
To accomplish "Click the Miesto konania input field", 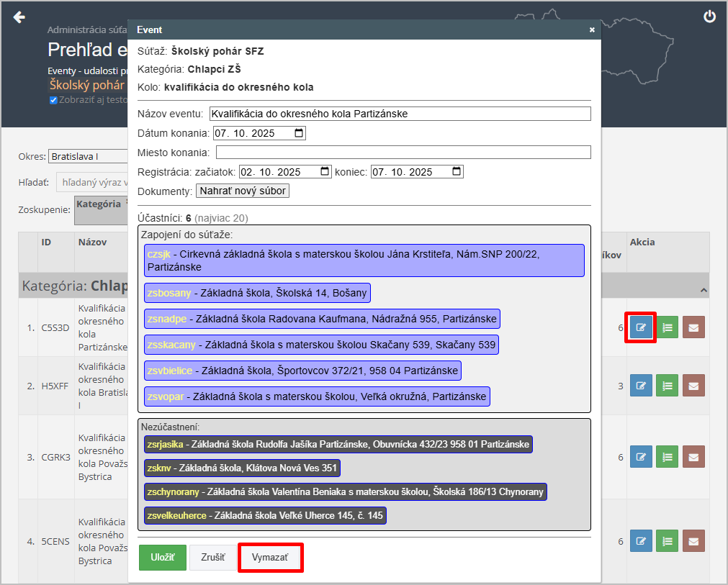I will coord(403,153).
